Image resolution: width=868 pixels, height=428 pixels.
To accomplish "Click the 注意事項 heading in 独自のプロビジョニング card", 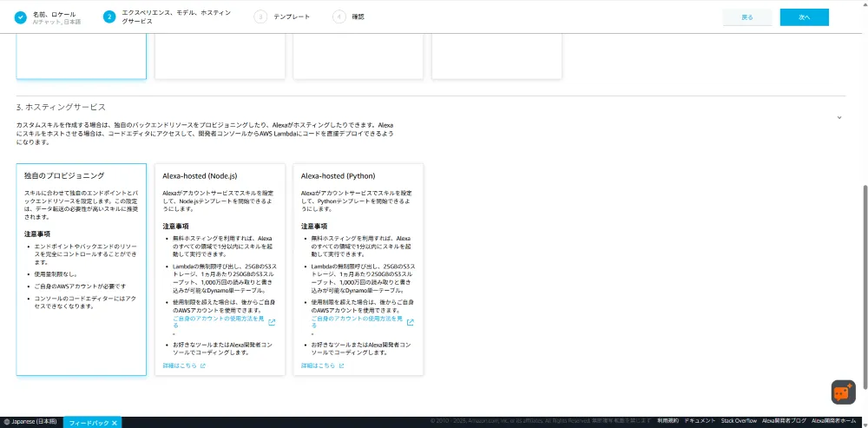I will pos(37,234).
